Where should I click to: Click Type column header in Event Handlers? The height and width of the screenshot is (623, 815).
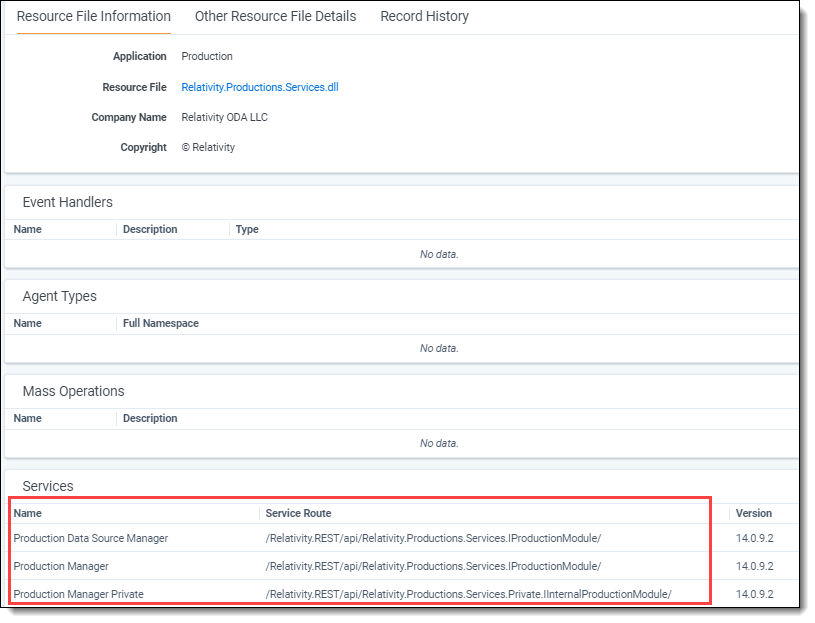click(x=247, y=229)
